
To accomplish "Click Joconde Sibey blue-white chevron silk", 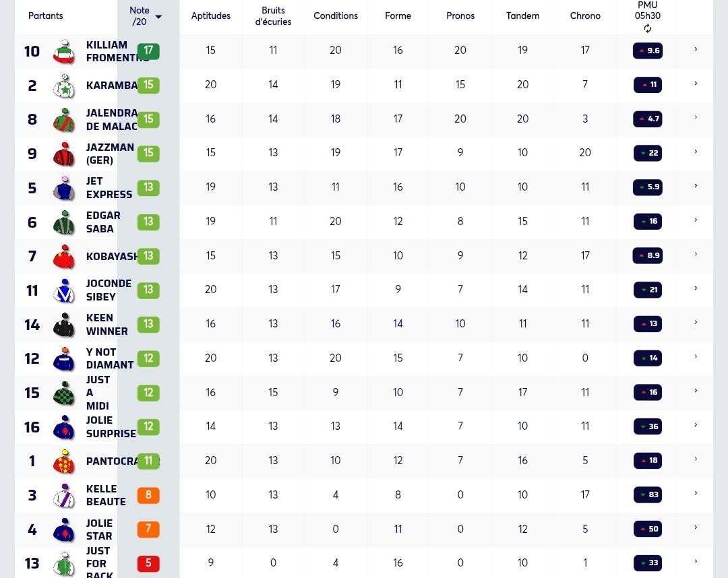I will click(x=64, y=291).
